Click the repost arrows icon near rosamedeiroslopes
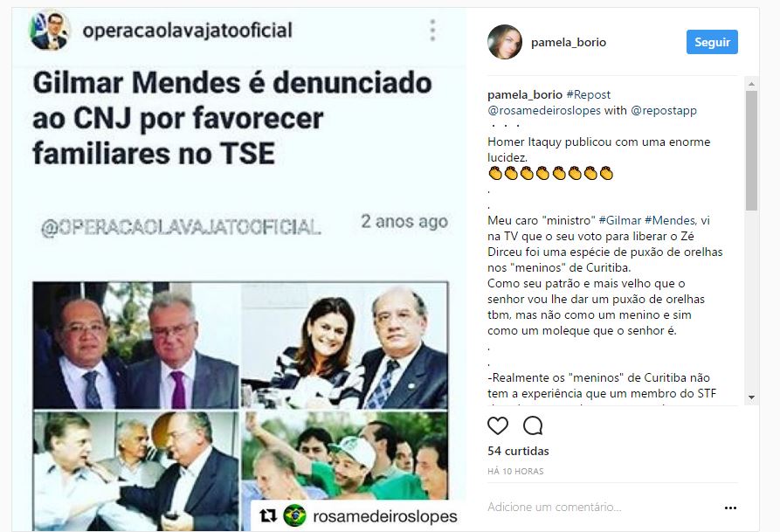The image size is (780, 532). 269,515
